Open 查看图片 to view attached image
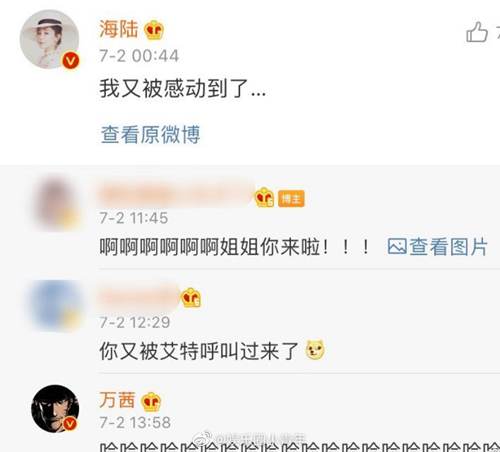500x452 pixels. [x=448, y=247]
